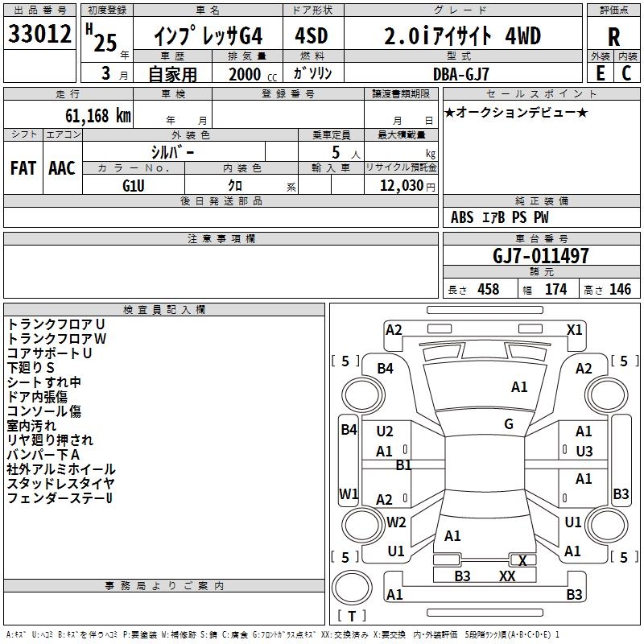Click the オークションデビュー sales point text
The width and height of the screenshot is (644, 644).
515,112
